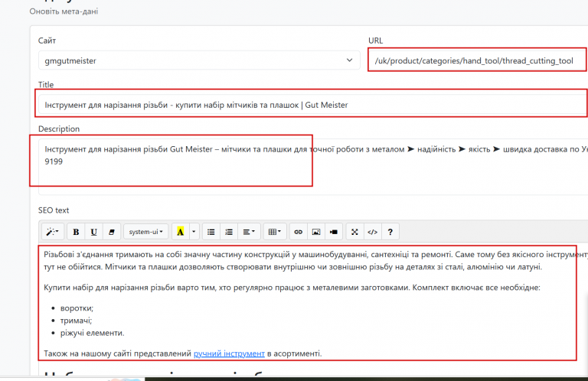
Task: Click the Title input field
Action: pyautogui.click(x=312, y=105)
